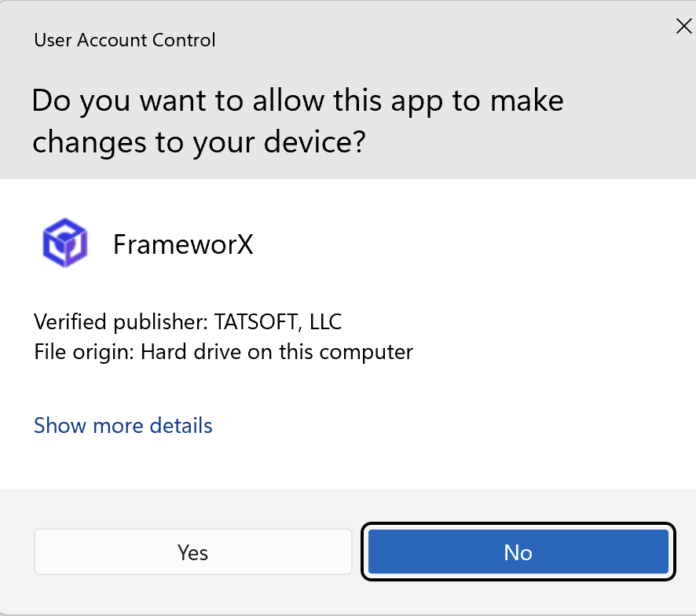
Task: Reject elevation with the highlighted No button
Action: (518, 552)
